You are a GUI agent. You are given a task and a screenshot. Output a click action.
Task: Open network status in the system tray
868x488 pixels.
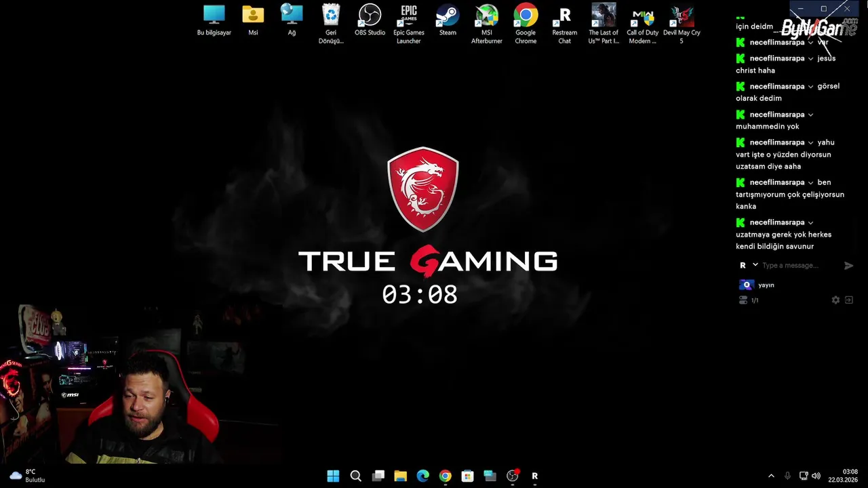click(804, 476)
